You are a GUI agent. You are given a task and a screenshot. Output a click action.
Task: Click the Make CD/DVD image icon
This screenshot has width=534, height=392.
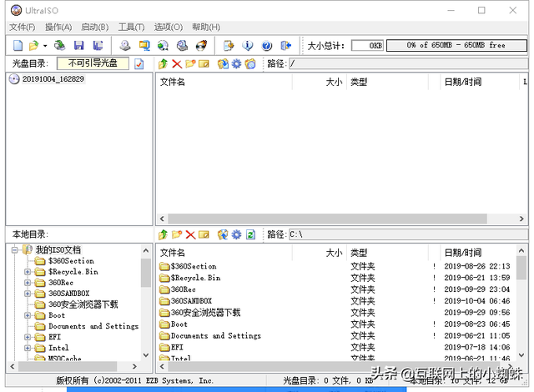pos(125,45)
